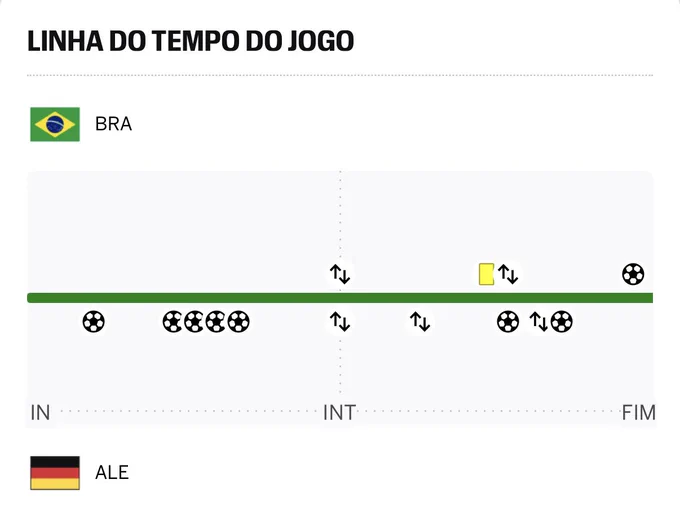Click the INT halftime marker label
680x510 pixels.
click(340, 412)
